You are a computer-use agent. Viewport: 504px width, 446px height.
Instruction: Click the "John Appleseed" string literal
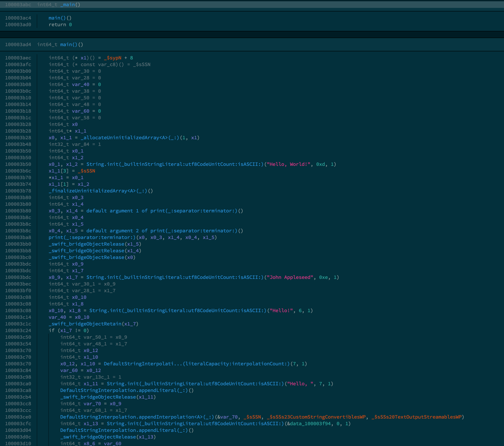click(x=290, y=277)
